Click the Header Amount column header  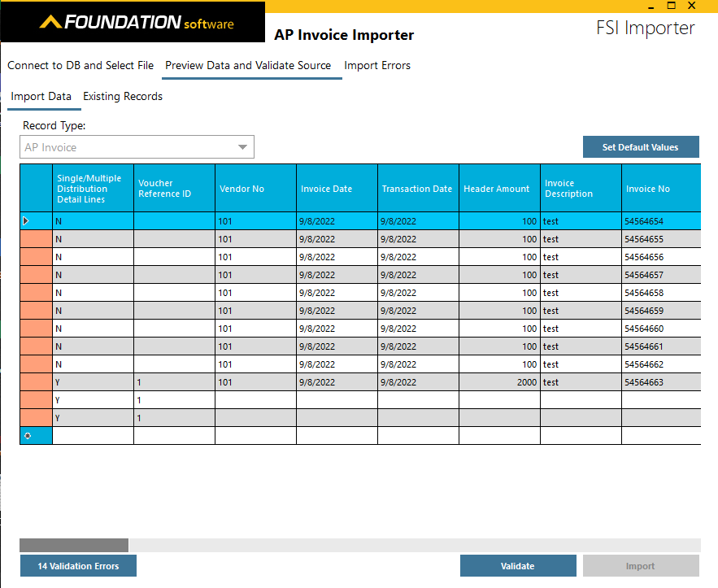pos(499,189)
